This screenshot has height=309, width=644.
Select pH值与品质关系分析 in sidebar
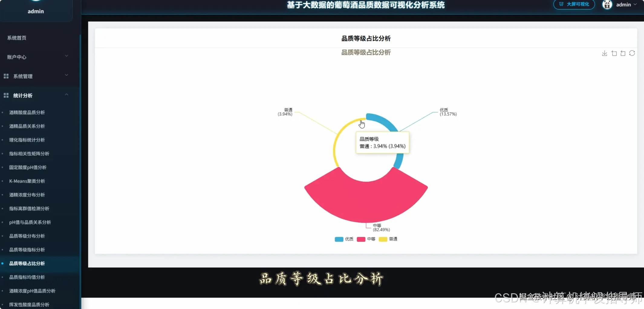coord(30,222)
